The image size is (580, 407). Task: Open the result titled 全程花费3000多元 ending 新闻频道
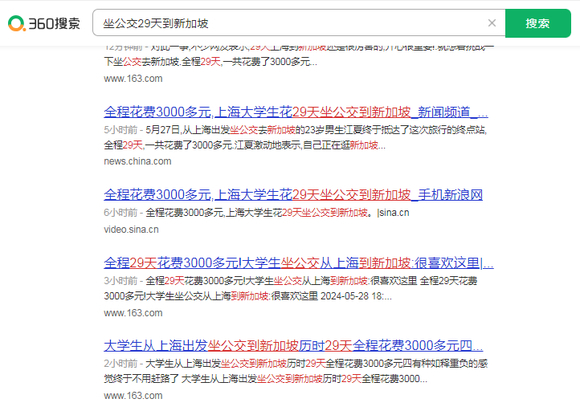point(296,112)
